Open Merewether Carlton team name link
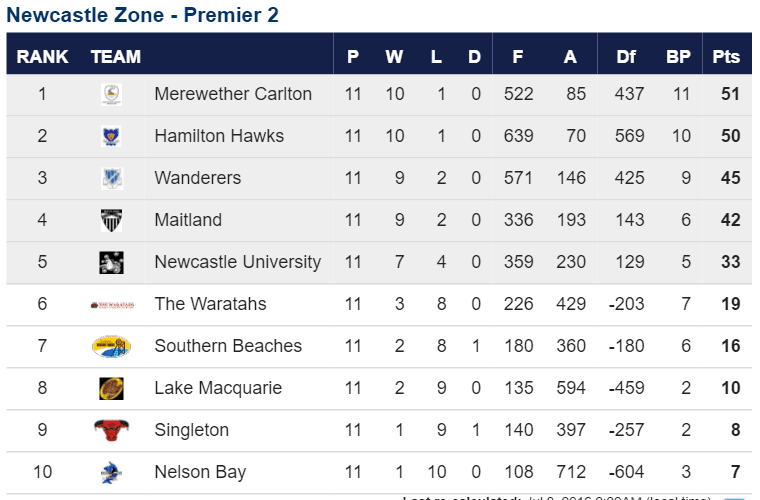This screenshot has height=500, width=760. [x=233, y=94]
